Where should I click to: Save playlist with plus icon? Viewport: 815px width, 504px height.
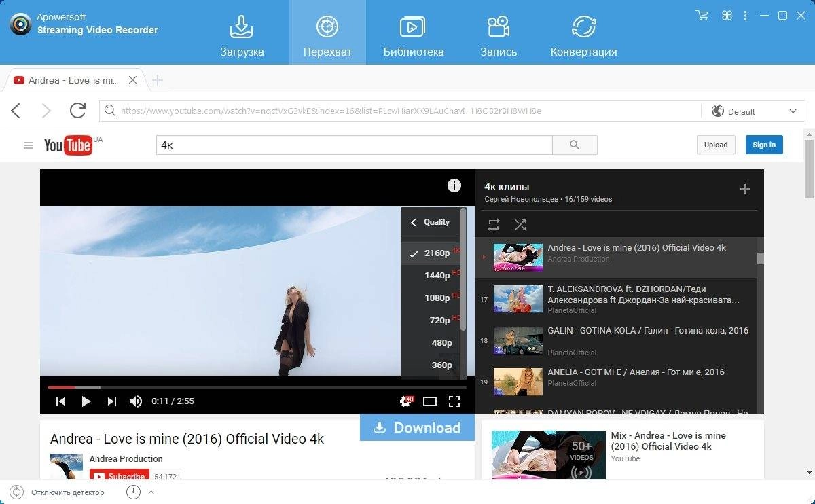tap(745, 189)
